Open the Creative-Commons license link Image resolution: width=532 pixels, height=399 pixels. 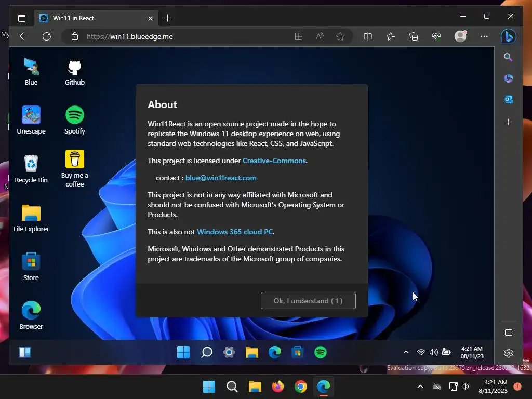tap(274, 161)
